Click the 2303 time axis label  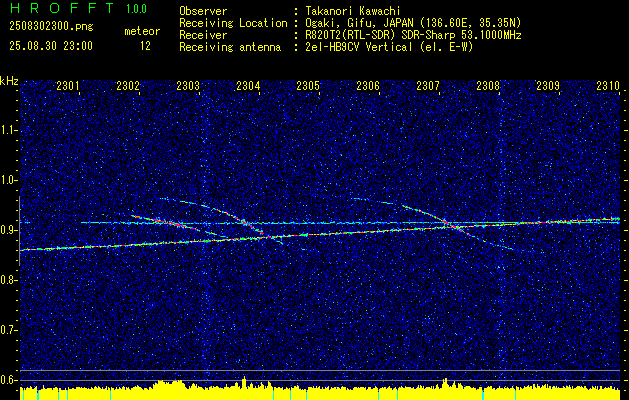click(x=188, y=85)
